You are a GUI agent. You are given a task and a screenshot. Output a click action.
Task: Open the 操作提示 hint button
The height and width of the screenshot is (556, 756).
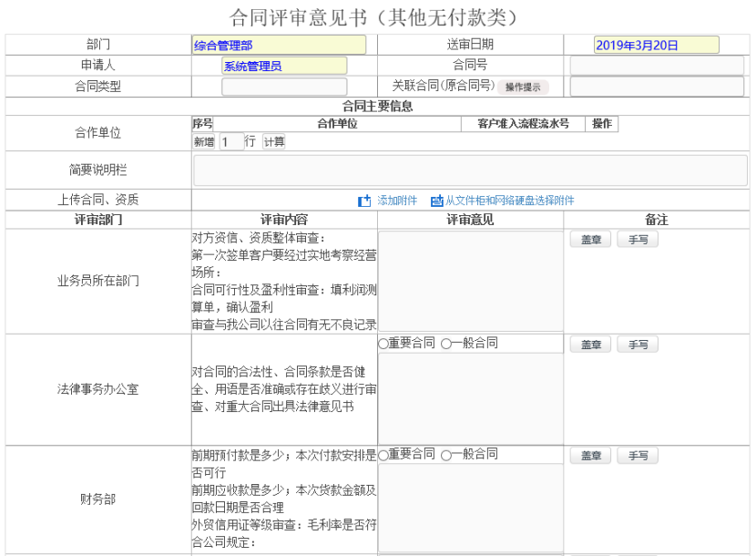[522, 88]
